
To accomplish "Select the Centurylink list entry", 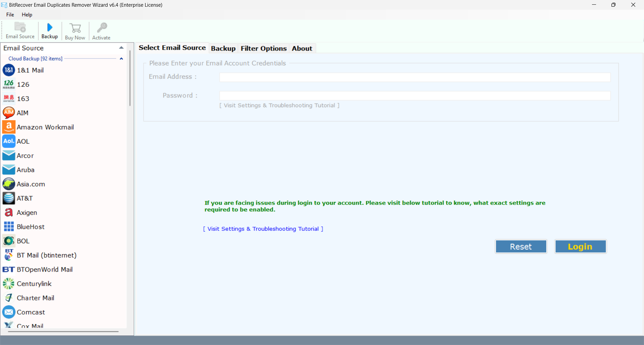I will coord(34,284).
